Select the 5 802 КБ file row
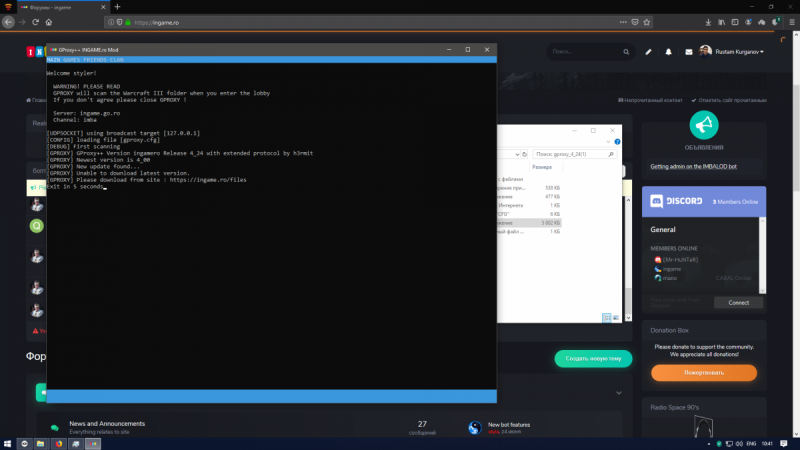Viewport: 800px width, 450px height. pyautogui.click(x=530, y=222)
